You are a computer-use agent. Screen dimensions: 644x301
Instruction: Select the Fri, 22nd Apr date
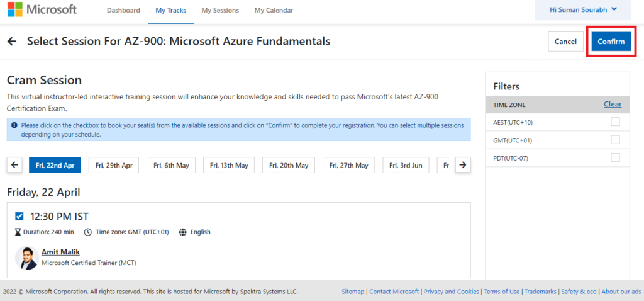pos(55,165)
